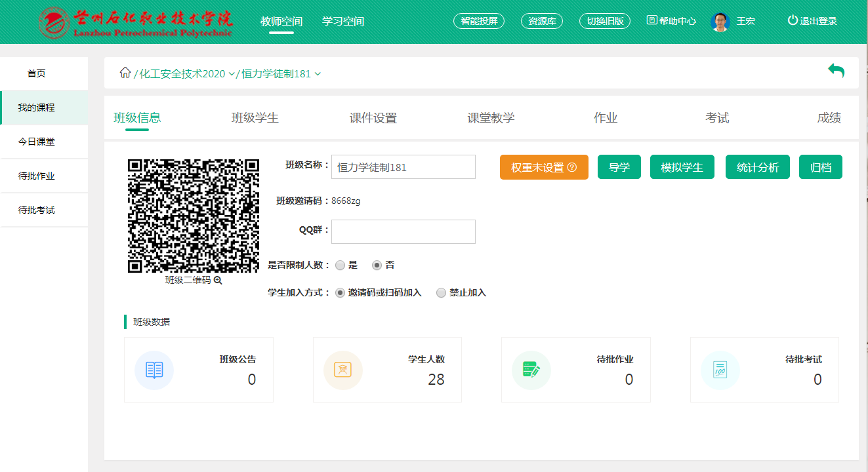Screen dimensions: 868x472
Task: Choose 禁止加入 join method
Action: click(x=441, y=293)
